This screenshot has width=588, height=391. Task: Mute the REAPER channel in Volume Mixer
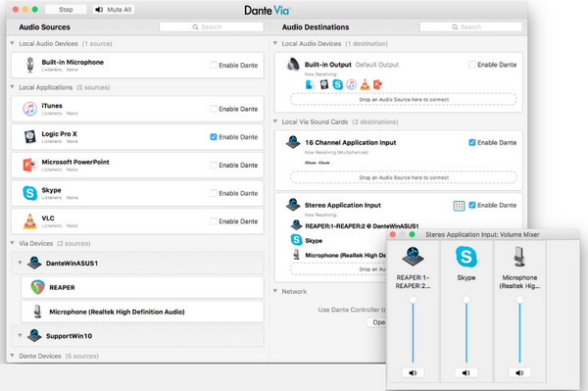coord(413,372)
